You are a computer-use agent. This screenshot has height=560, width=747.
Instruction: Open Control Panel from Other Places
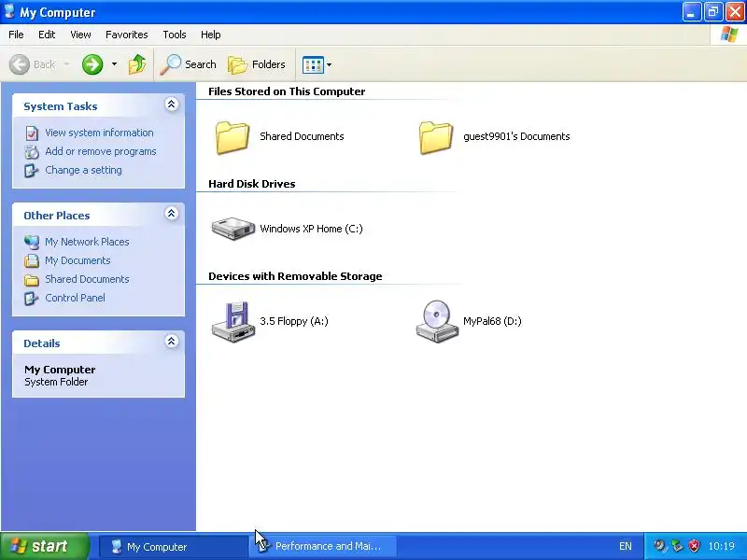(76, 298)
